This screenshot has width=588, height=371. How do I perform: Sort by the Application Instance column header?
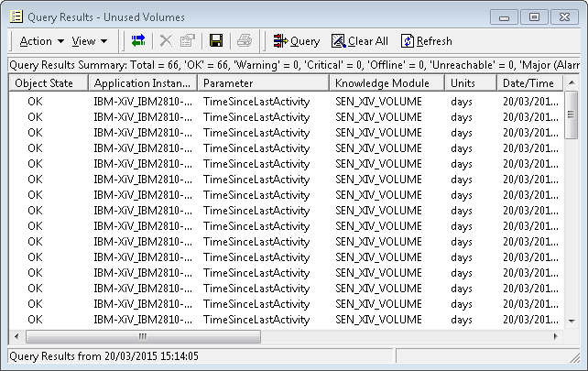(x=143, y=83)
